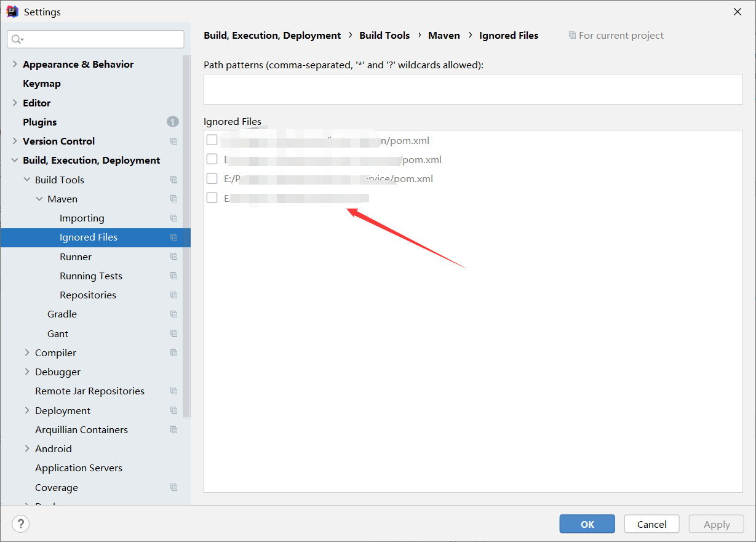756x542 pixels.
Task: Click project-level icon next to Repositories
Action: 173,295
